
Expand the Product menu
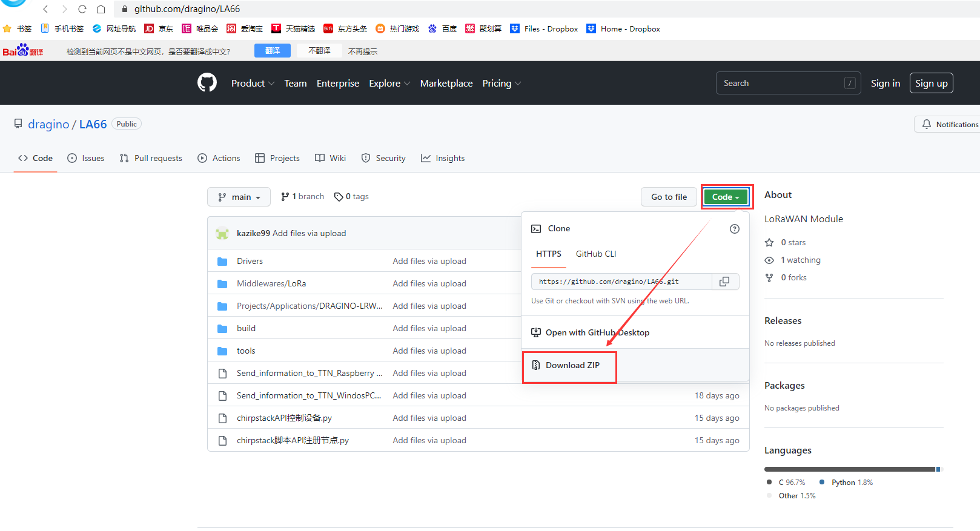[x=253, y=84]
